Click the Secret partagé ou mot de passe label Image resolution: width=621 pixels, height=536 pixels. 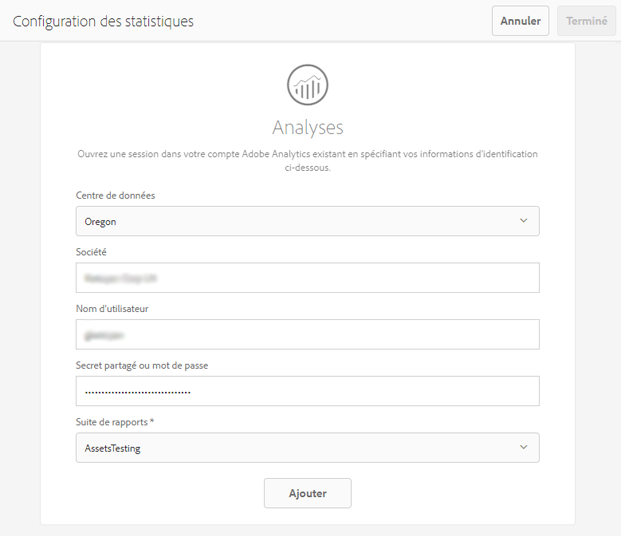tap(142, 365)
